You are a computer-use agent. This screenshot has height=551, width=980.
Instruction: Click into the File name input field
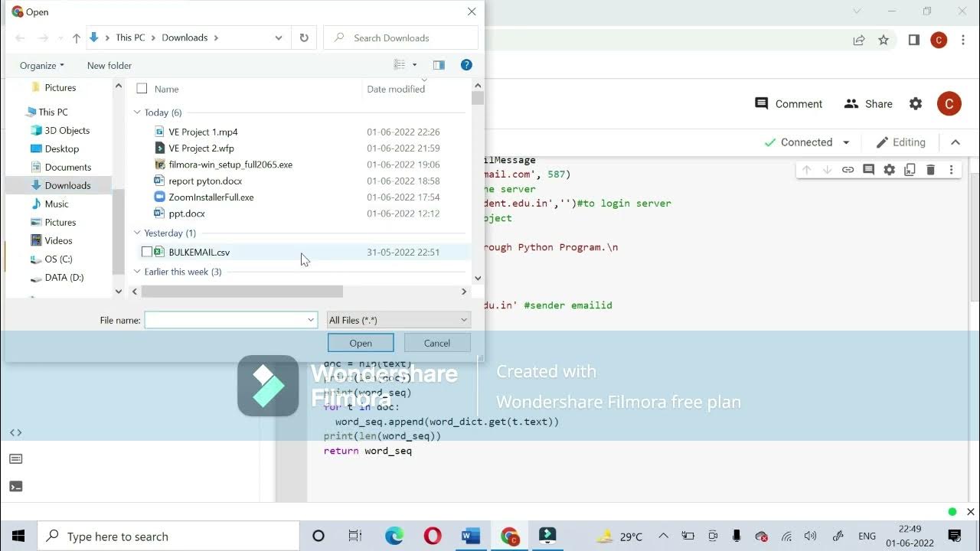click(x=225, y=320)
